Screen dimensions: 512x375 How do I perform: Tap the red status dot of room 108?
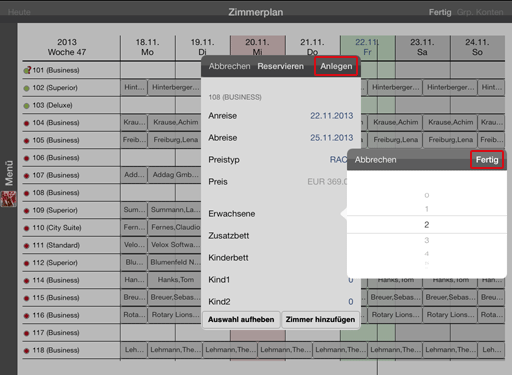[26, 193]
